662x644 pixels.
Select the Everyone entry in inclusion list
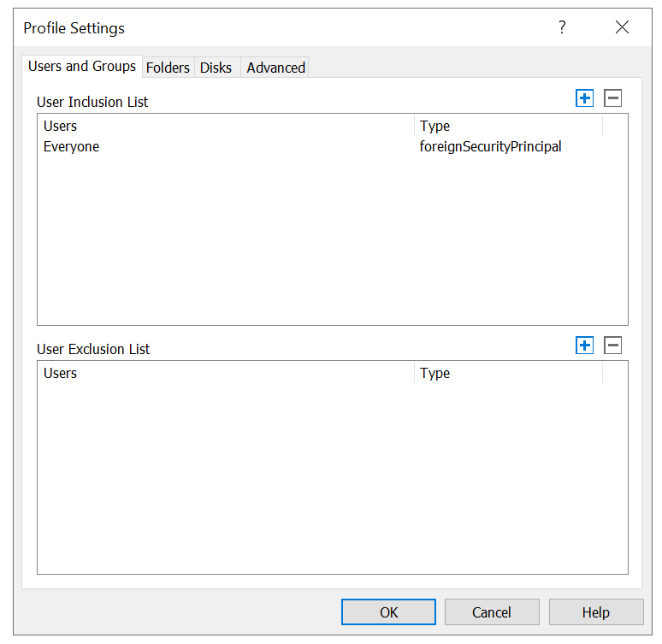coord(72,147)
